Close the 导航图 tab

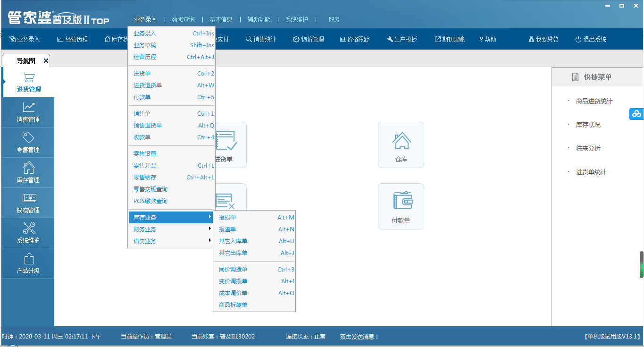point(46,61)
